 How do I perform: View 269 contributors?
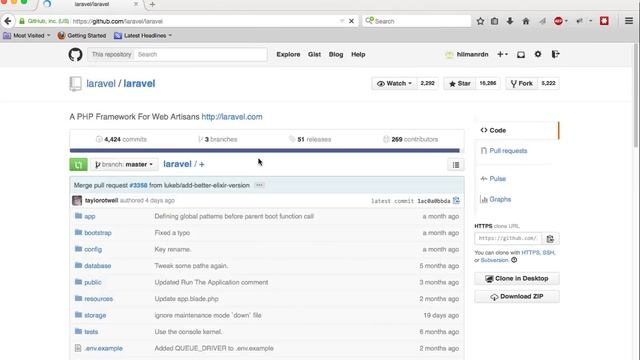coord(411,139)
